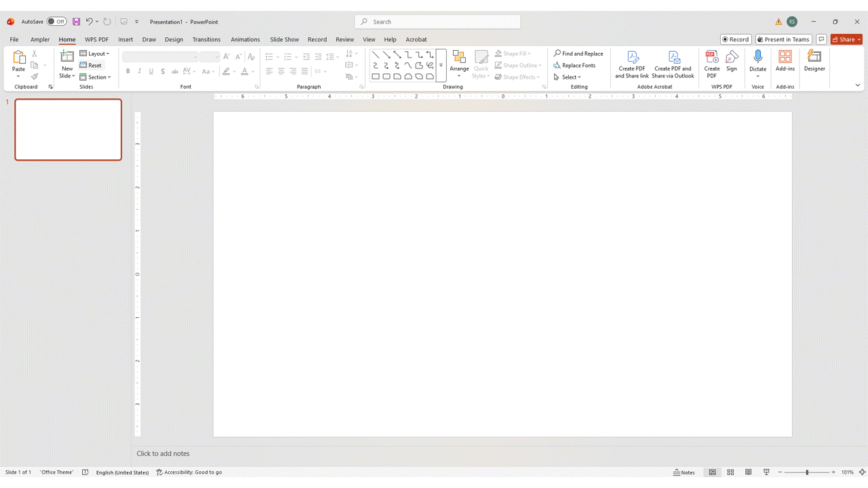
Task: Toggle Text Shadow formatting
Action: click(x=163, y=71)
